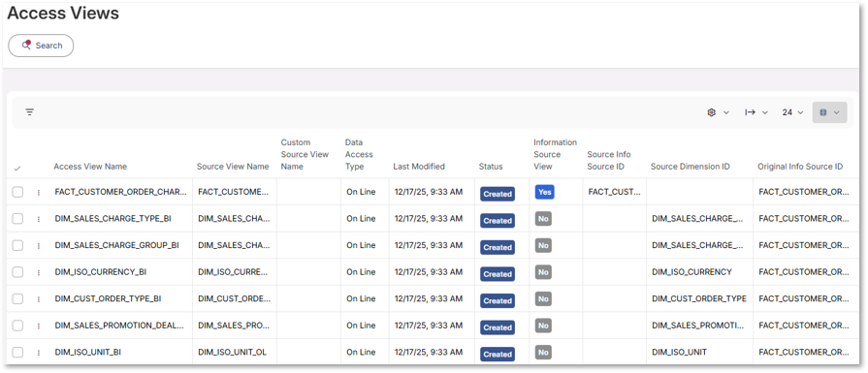Click the FACT_CUST... Source Info Source ID cell
The height and width of the screenshot is (373, 868).
coord(614,192)
